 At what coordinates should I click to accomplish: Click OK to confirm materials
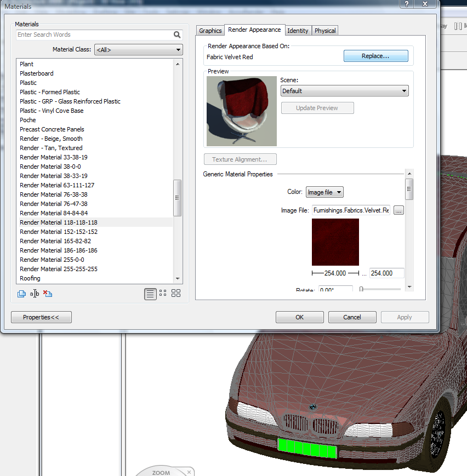pos(299,317)
